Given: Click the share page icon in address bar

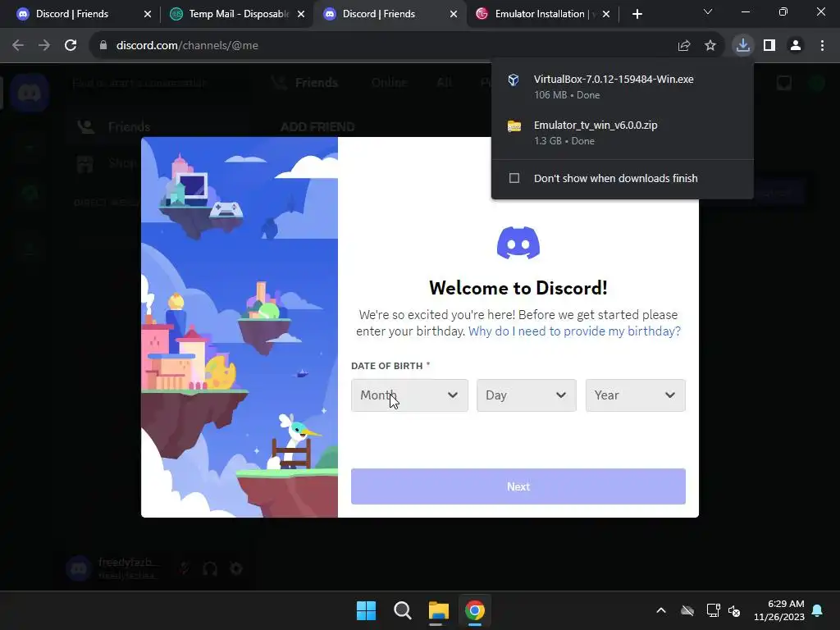Looking at the screenshot, I should (x=684, y=45).
